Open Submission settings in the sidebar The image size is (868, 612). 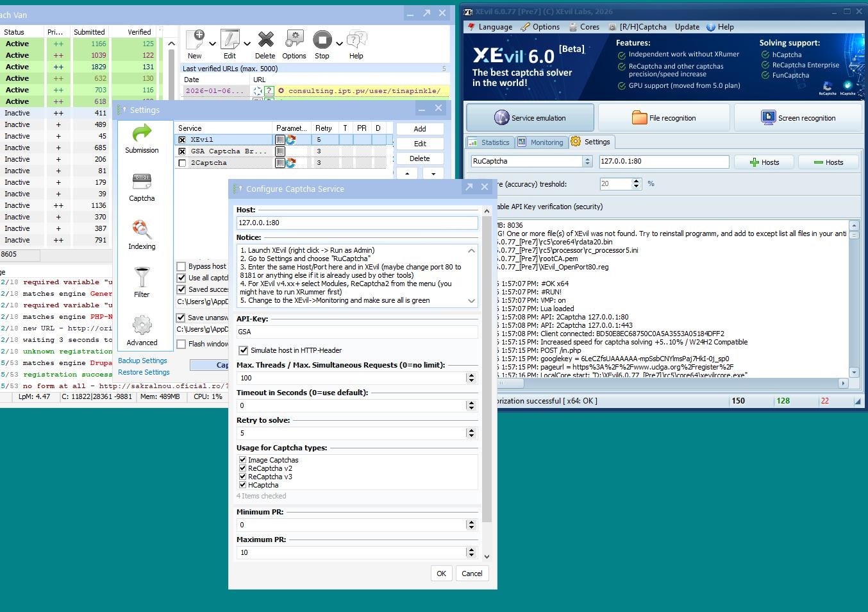pos(142,138)
